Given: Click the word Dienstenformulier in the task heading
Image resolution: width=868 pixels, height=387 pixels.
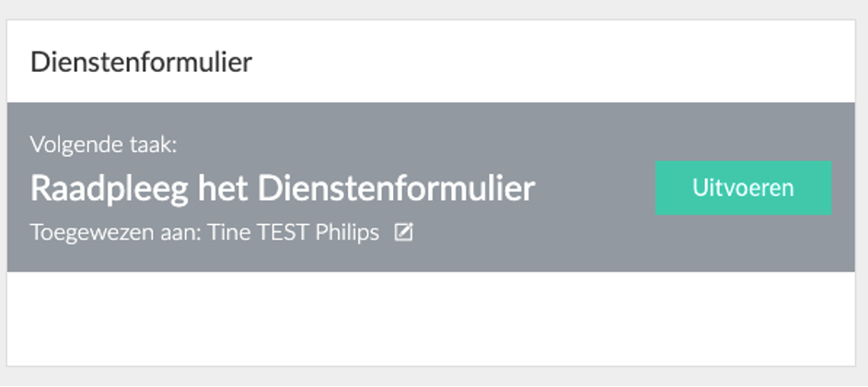Looking at the screenshot, I should pos(397,189).
